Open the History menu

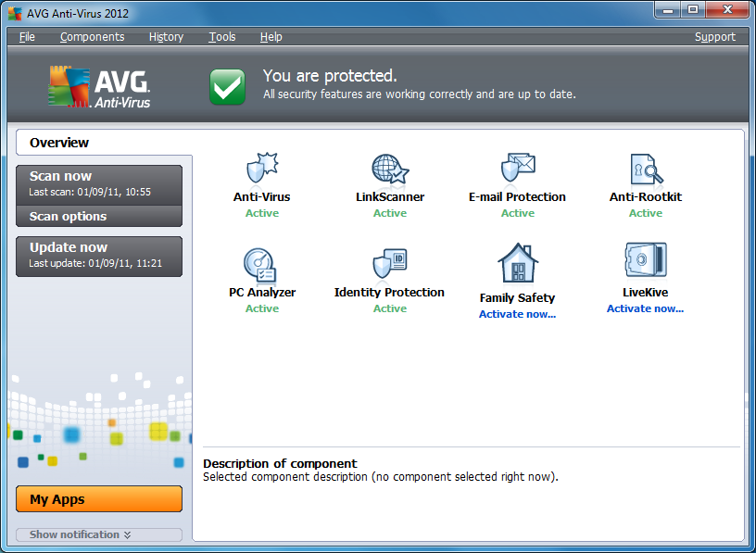(x=166, y=37)
